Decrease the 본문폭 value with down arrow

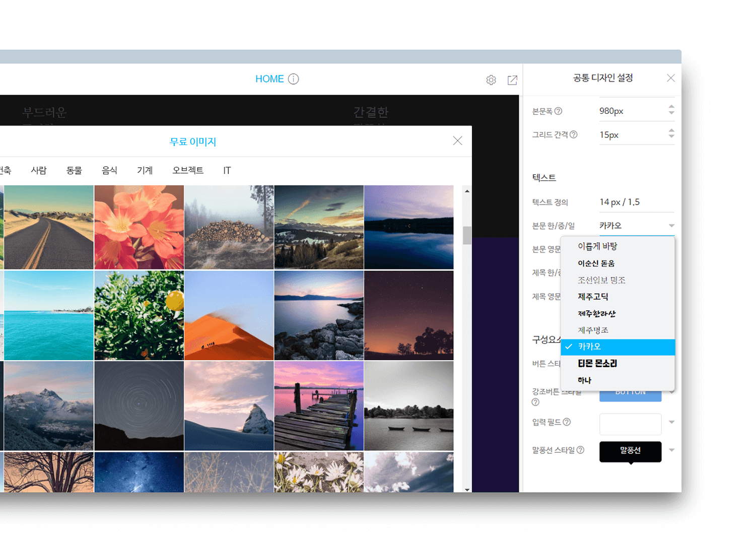click(671, 113)
